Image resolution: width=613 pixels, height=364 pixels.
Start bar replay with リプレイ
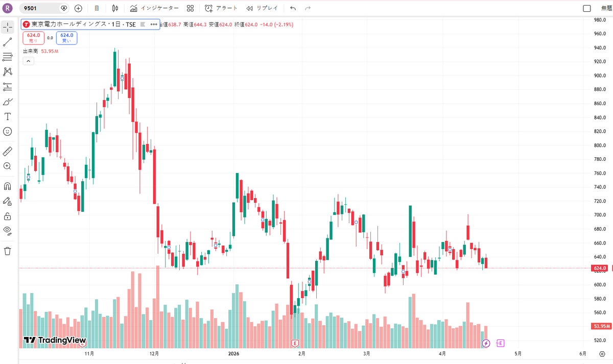pos(262,8)
